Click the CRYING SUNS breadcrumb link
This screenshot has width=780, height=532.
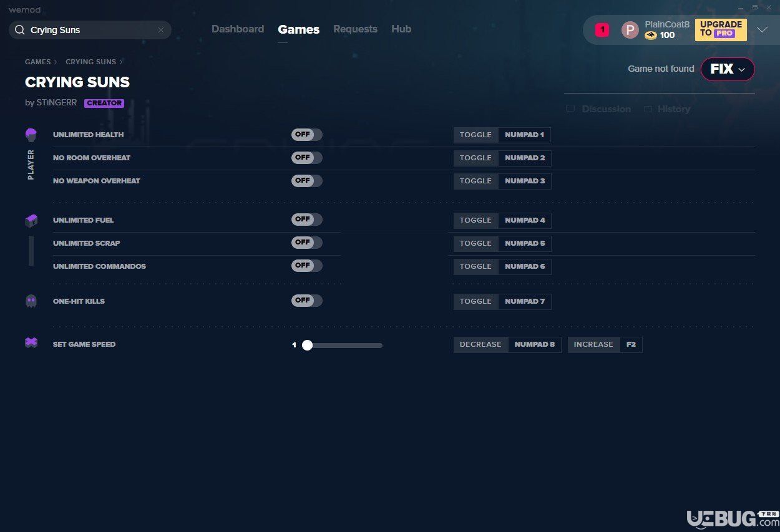[90, 62]
